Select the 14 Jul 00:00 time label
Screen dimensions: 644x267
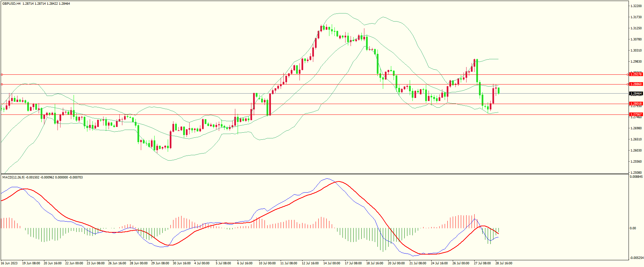tap(332, 263)
